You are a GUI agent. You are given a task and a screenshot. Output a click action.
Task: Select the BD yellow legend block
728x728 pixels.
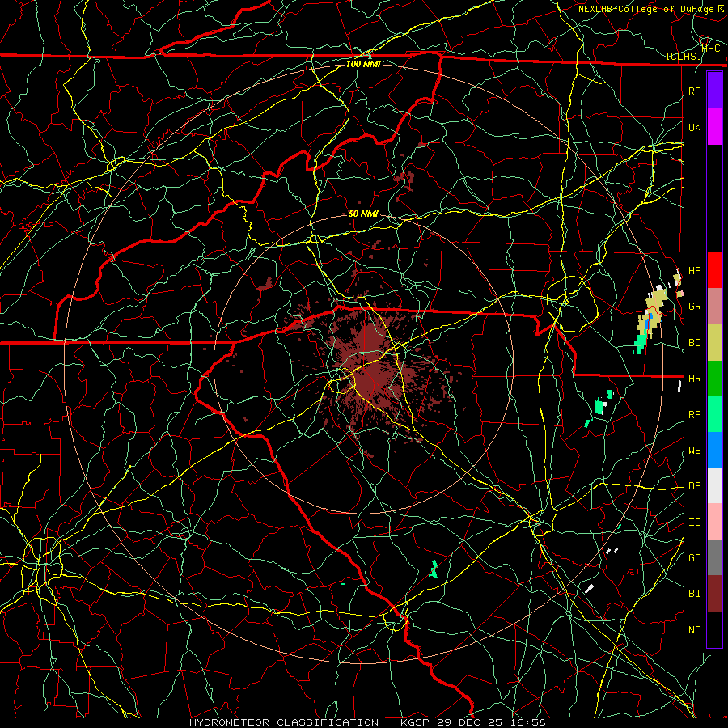click(x=714, y=343)
